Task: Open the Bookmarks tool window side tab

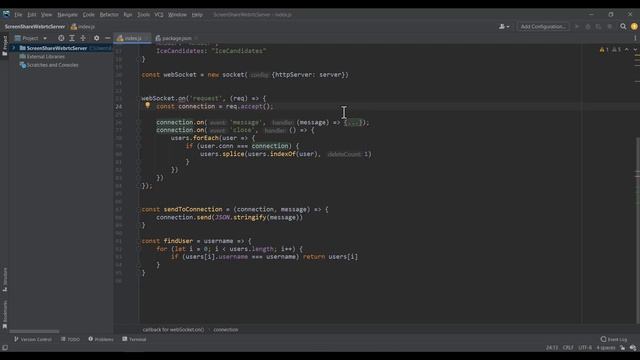Action: click(x=4, y=315)
